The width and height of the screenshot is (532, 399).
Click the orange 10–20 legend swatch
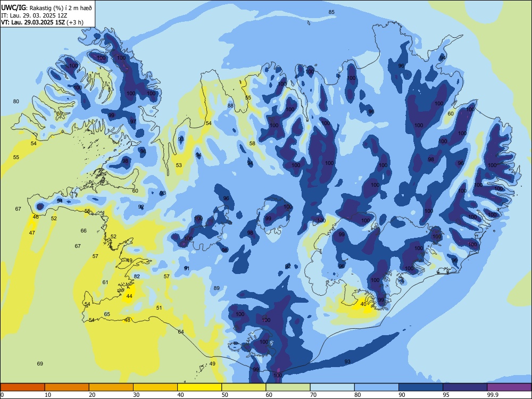click(x=67, y=387)
